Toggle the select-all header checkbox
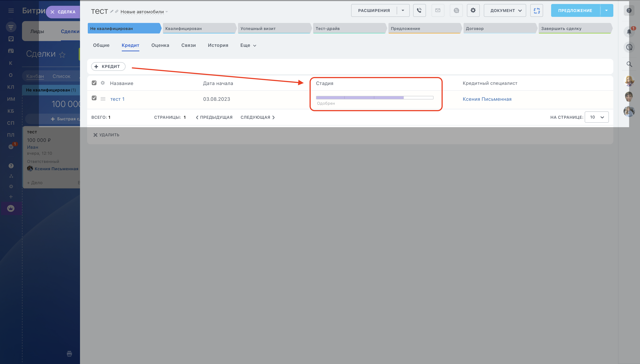The height and width of the screenshot is (364, 640). (94, 83)
